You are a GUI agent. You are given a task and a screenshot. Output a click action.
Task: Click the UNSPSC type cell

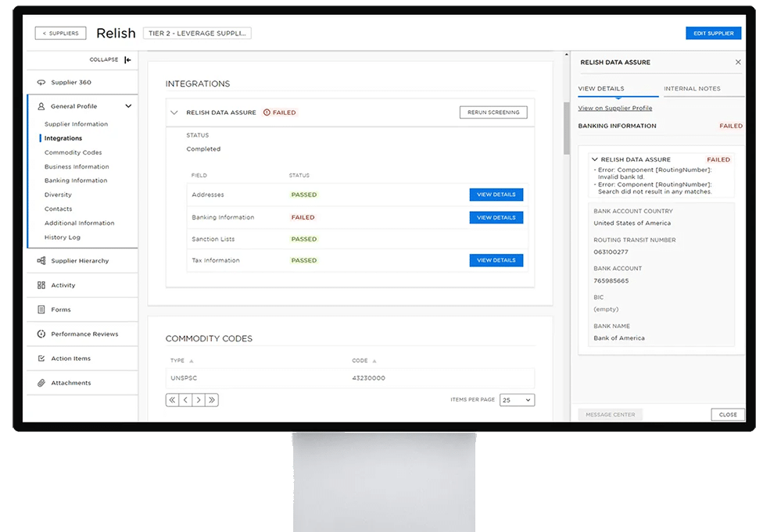[x=184, y=378]
